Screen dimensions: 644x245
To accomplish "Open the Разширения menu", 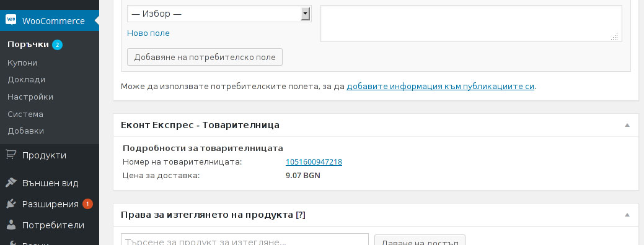I will click(50, 204).
